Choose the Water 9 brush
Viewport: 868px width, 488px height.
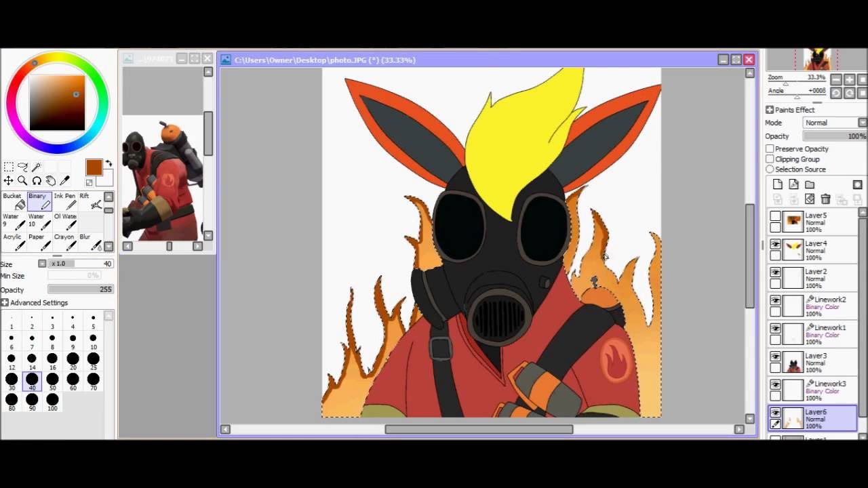14,222
